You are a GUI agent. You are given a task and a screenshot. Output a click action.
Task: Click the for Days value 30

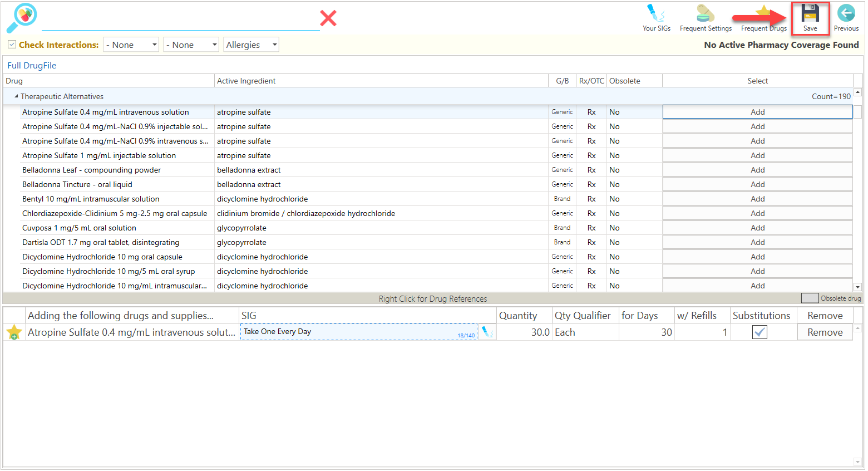pos(647,332)
